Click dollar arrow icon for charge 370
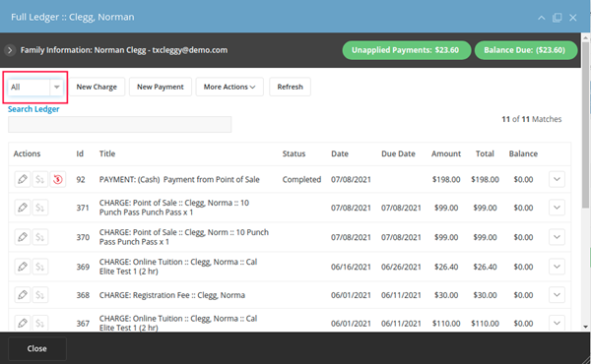Viewport: 591px width, 364px height. coord(40,237)
